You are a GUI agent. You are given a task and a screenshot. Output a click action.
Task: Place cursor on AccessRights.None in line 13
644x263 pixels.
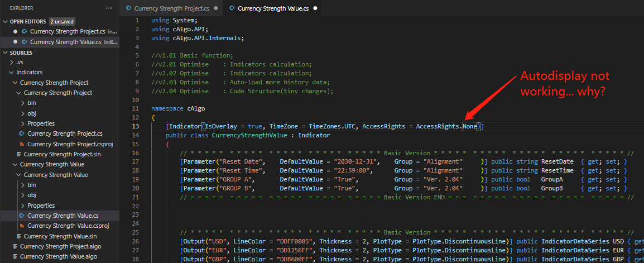pos(446,126)
